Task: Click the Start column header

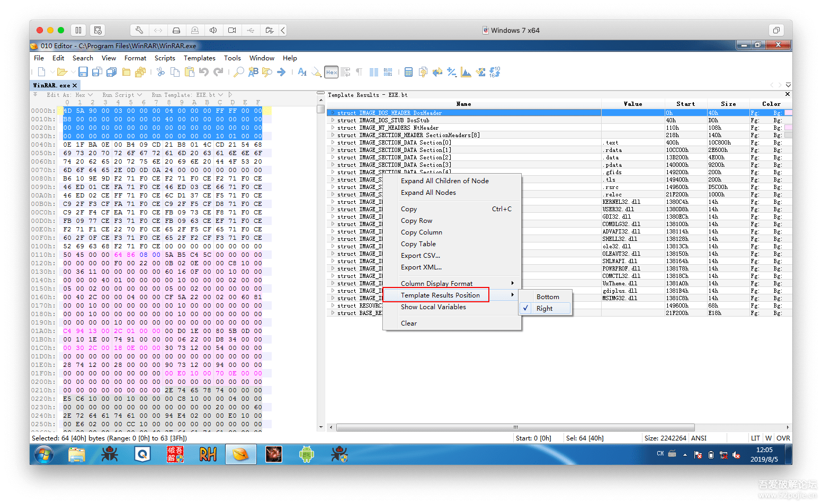Action: coord(685,104)
